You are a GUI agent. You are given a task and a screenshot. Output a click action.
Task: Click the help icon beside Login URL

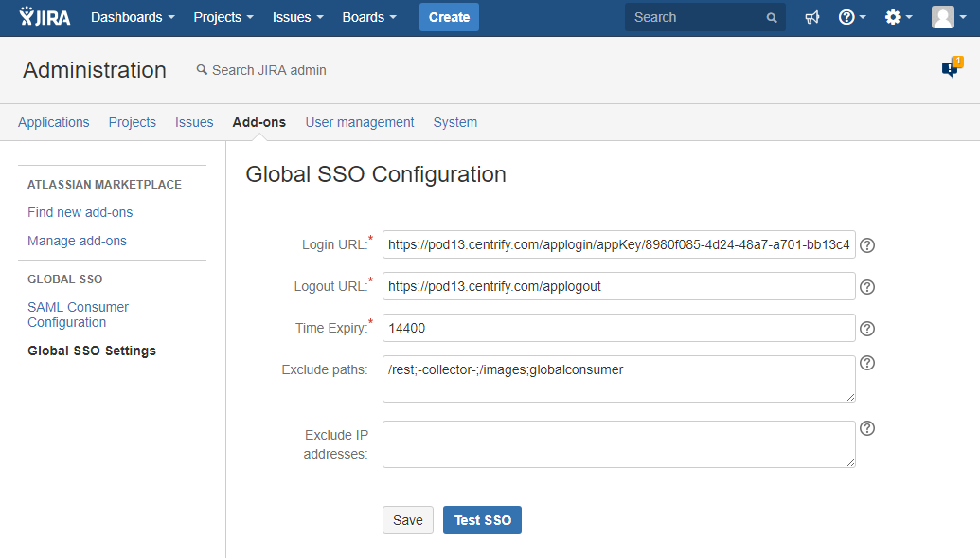[866, 245]
